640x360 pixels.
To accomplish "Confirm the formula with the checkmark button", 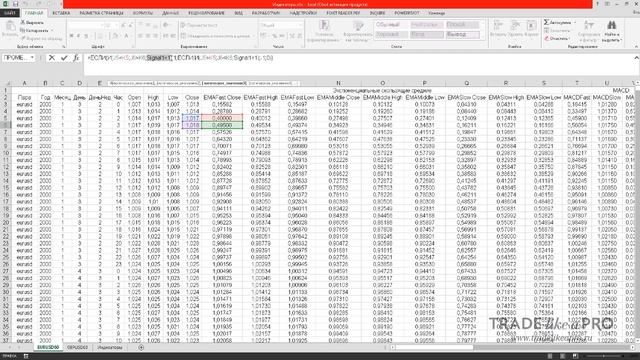I will [64, 58].
